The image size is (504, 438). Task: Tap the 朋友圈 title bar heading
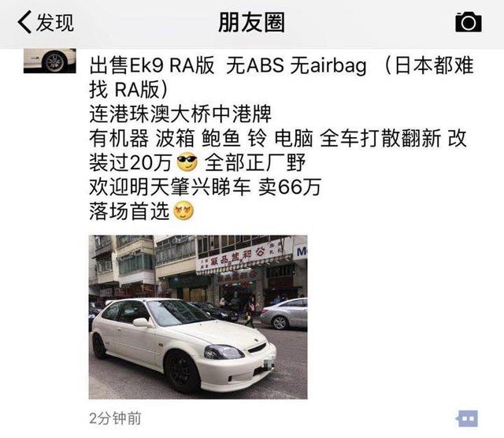coord(252,23)
